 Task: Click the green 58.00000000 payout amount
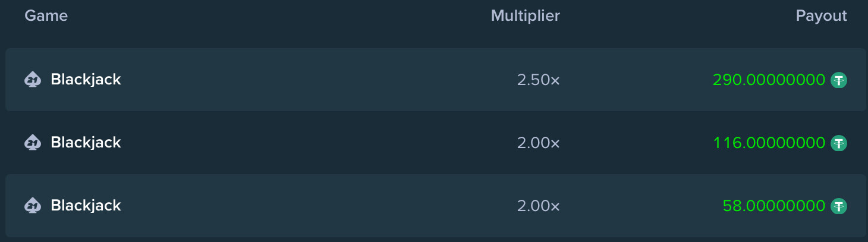[x=774, y=206]
